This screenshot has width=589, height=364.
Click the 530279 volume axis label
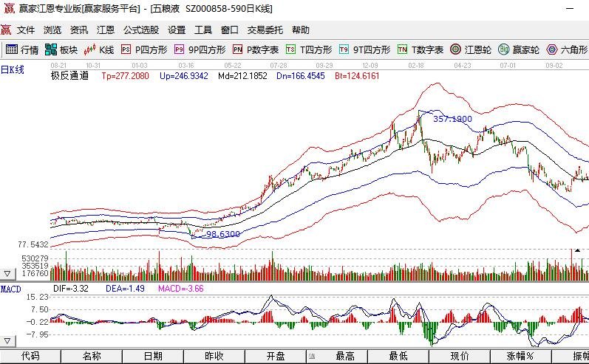click(35, 258)
